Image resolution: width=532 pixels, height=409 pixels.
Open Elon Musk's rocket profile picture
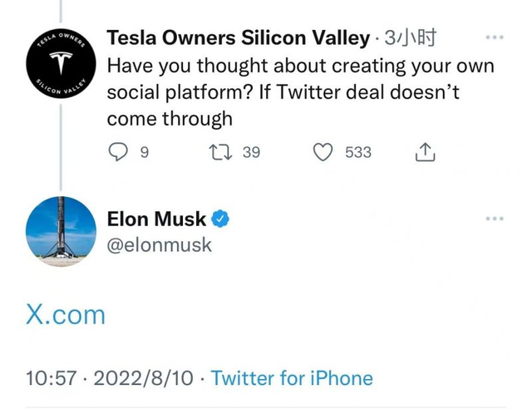pyautogui.click(x=62, y=231)
